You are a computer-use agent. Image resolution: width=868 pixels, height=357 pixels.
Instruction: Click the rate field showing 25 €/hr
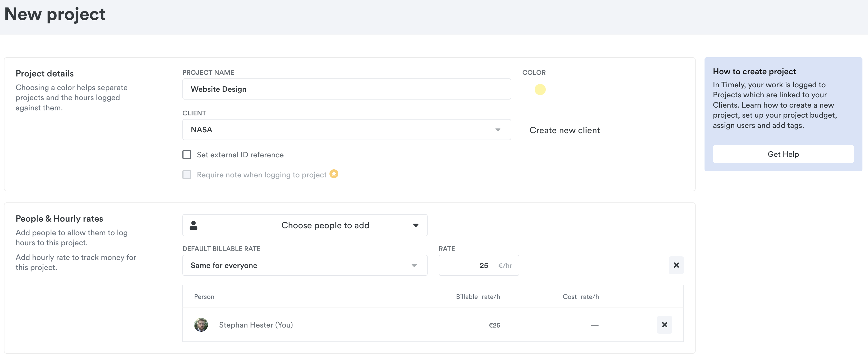[479, 265]
